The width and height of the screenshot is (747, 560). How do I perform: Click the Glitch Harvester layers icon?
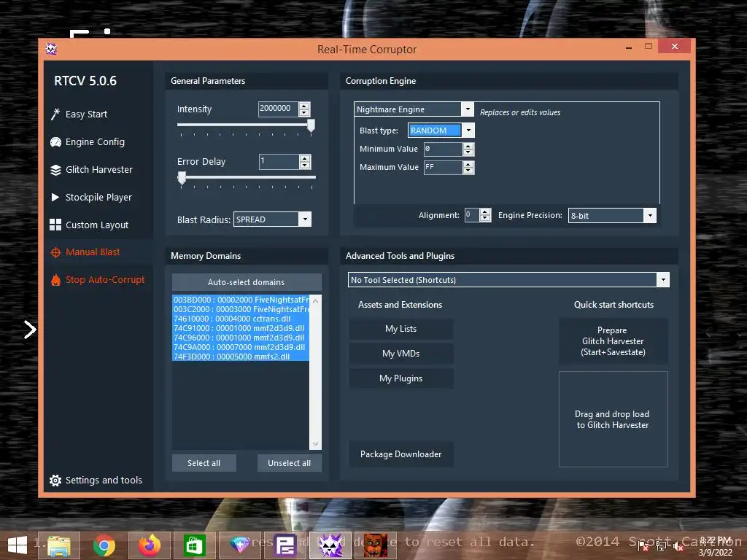[55, 169]
